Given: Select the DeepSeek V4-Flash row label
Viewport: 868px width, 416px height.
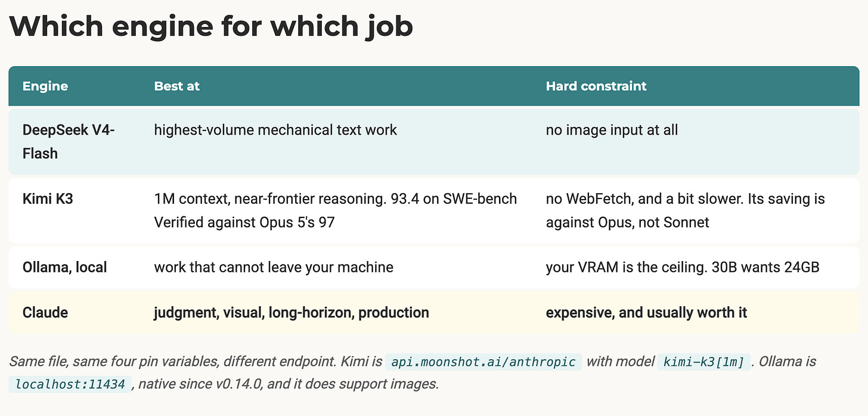Looking at the screenshot, I should tap(69, 141).
